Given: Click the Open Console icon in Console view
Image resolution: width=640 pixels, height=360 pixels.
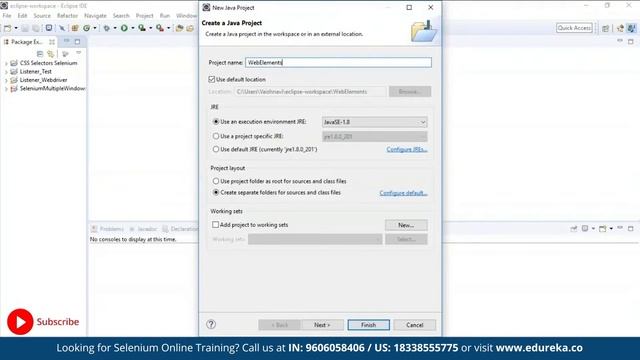Looking at the screenshot, I should (x=602, y=229).
